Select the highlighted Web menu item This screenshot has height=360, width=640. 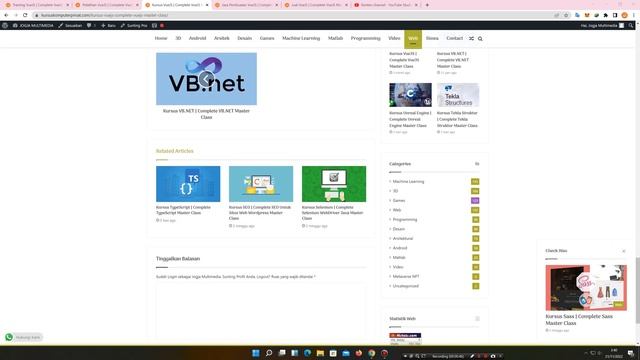click(413, 39)
